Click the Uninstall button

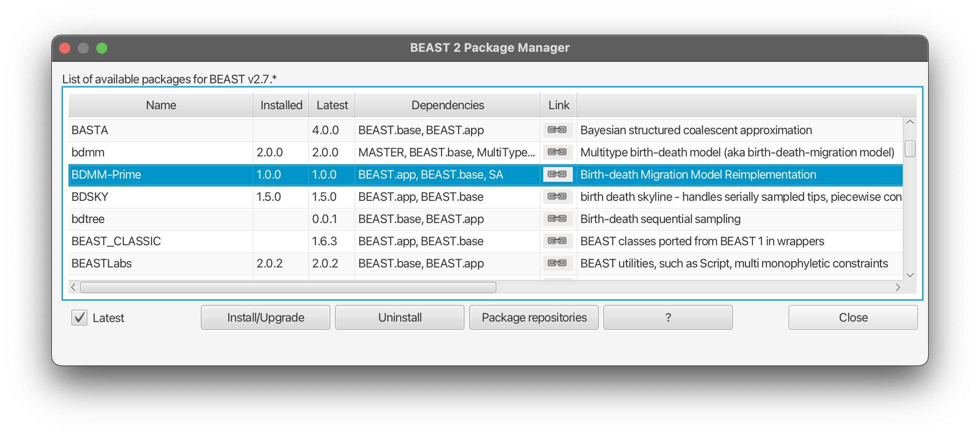tap(400, 317)
